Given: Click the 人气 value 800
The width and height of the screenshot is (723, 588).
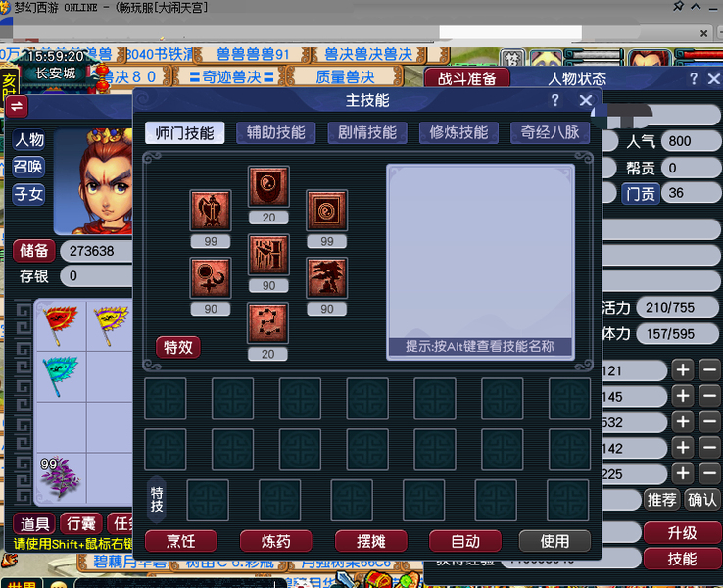Looking at the screenshot, I should 691,141.
